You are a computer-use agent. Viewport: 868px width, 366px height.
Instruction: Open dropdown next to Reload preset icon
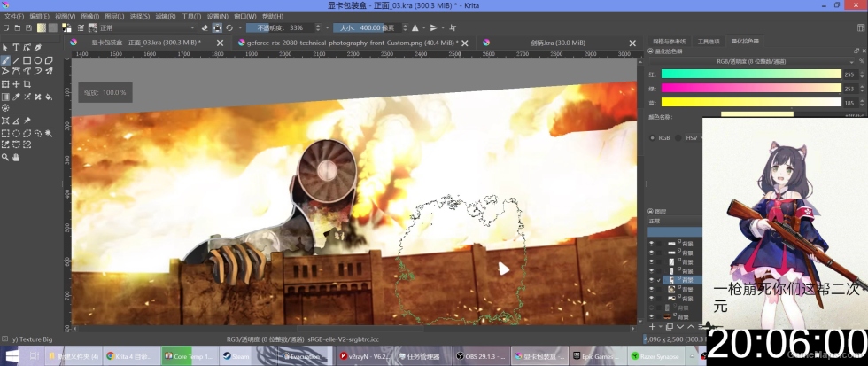[x=240, y=27]
